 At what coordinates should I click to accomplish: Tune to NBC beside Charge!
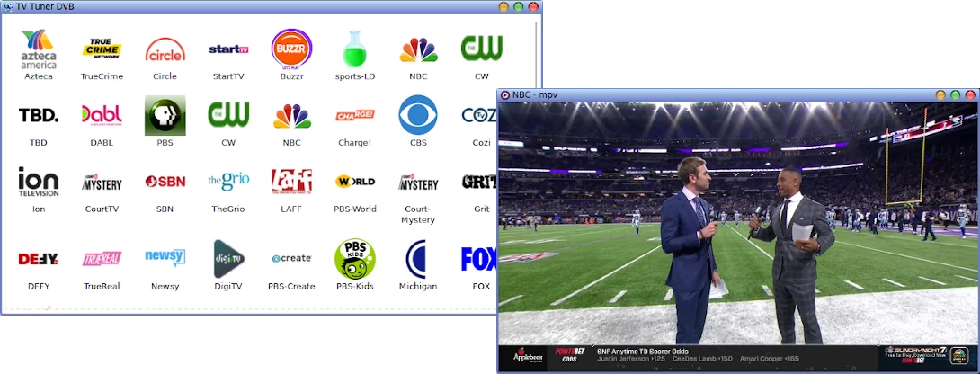(292, 116)
